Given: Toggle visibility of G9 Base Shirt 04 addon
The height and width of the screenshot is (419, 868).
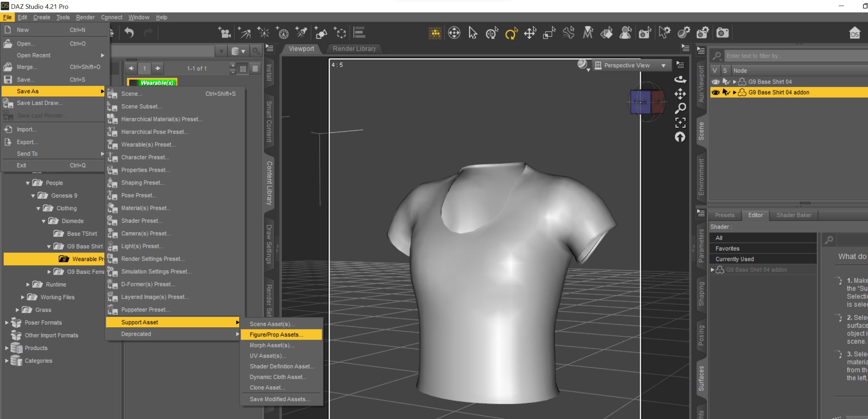Looking at the screenshot, I should [x=715, y=92].
